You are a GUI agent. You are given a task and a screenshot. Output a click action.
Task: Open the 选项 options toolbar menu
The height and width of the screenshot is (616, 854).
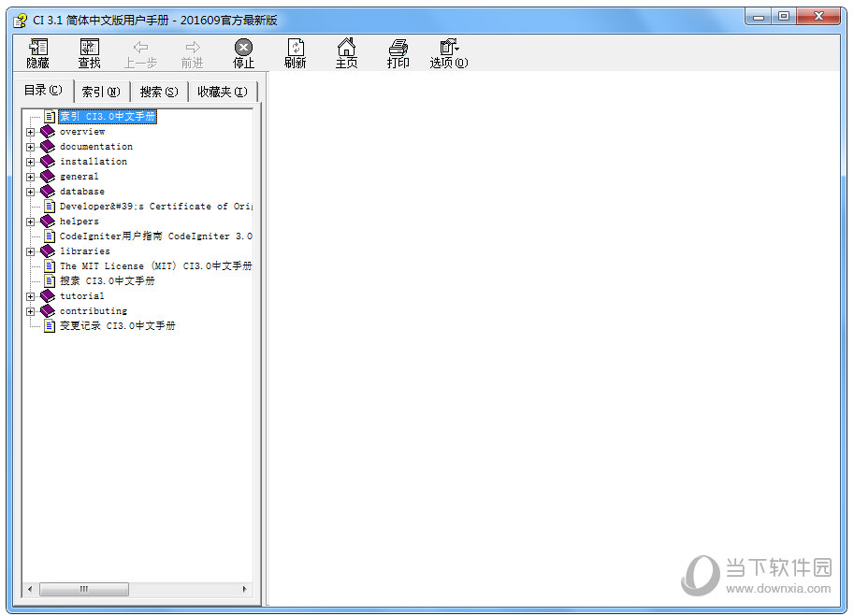tap(449, 53)
